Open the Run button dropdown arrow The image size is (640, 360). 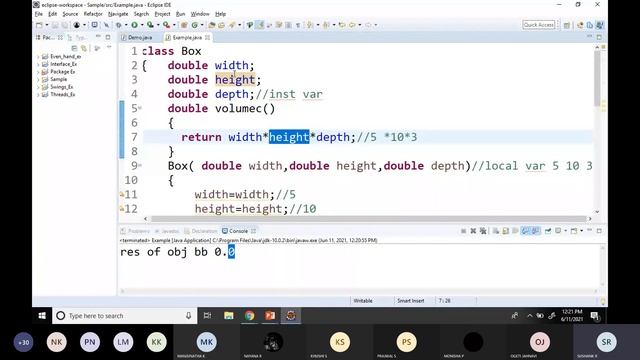142,25
